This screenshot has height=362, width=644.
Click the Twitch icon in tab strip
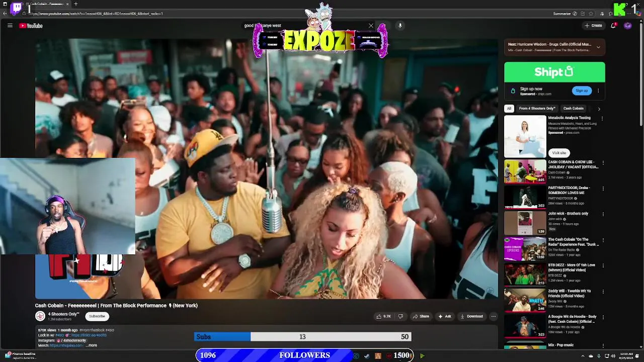pyautogui.click(x=17, y=7)
